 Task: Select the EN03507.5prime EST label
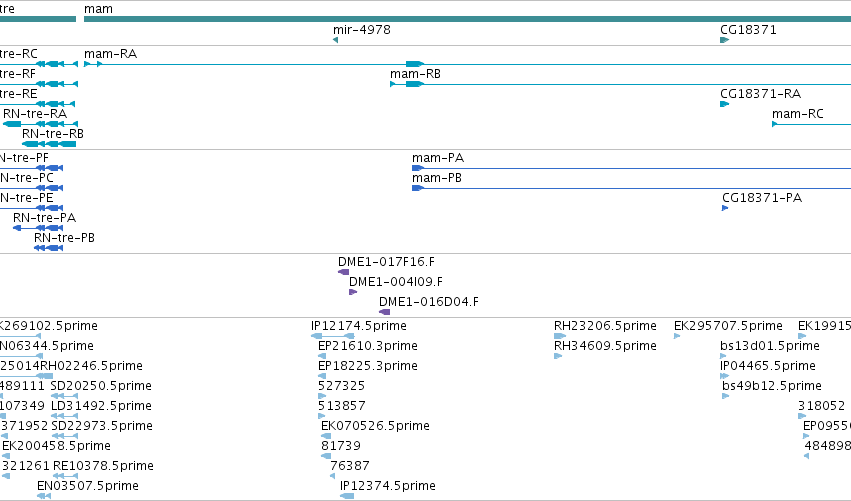click(x=88, y=486)
